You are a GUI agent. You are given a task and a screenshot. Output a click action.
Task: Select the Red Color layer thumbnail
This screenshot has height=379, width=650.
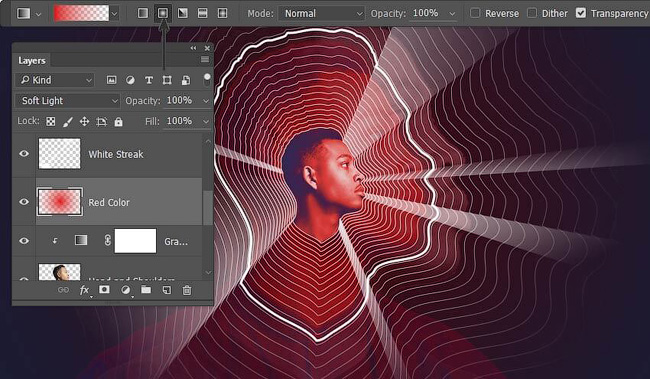[x=60, y=202]
